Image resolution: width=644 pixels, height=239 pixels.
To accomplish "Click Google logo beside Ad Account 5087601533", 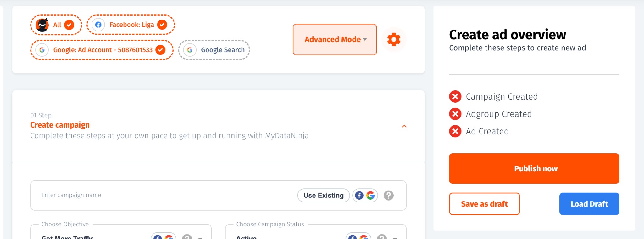I will 42,50.
